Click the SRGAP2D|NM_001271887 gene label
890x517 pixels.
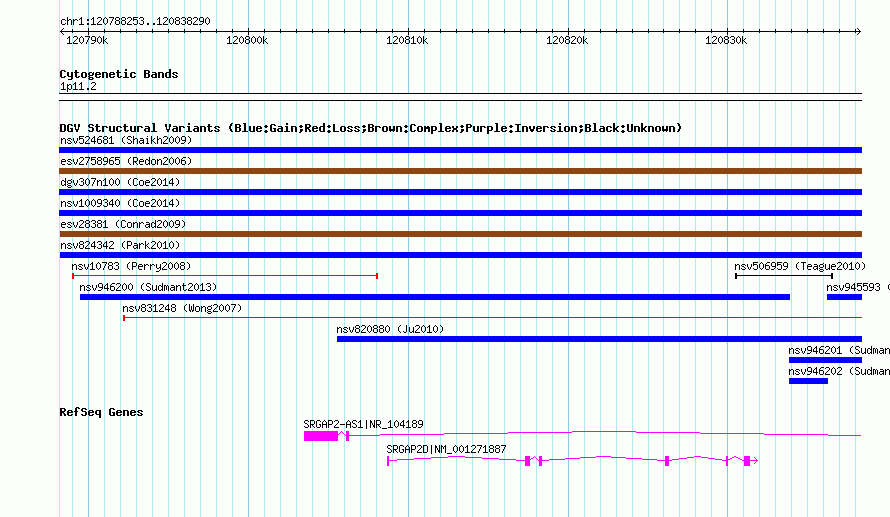pos(446,449)
